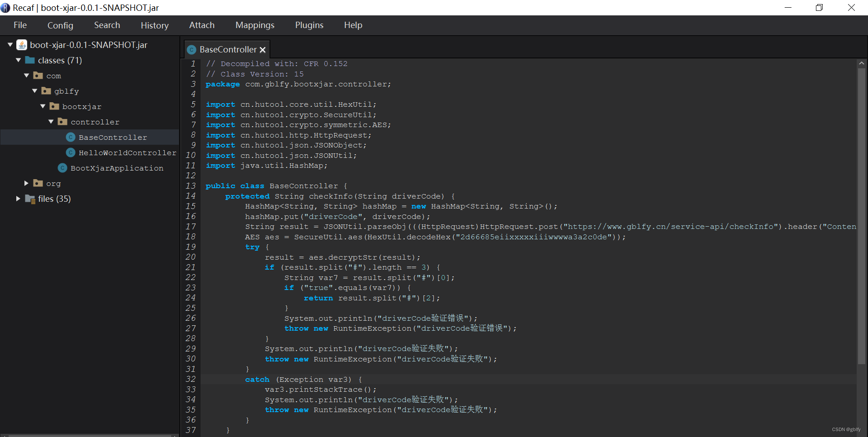Click the files folder icon
The height and width of the screenshot is (437, 868).
pos(30,199)
